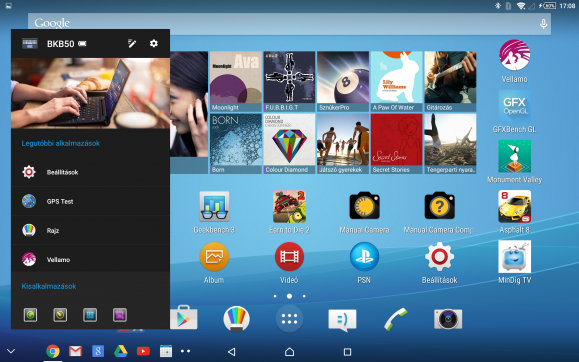Screen dimensions: 579x362
Task: Launch the yellow small app icon
Action: pyautogui.click(x=60, y=315)
